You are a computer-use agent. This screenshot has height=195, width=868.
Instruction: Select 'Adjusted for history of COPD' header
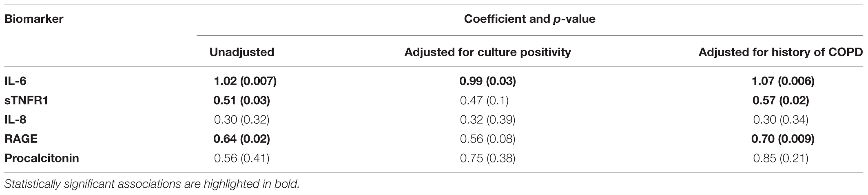click(x=780, y=52)
